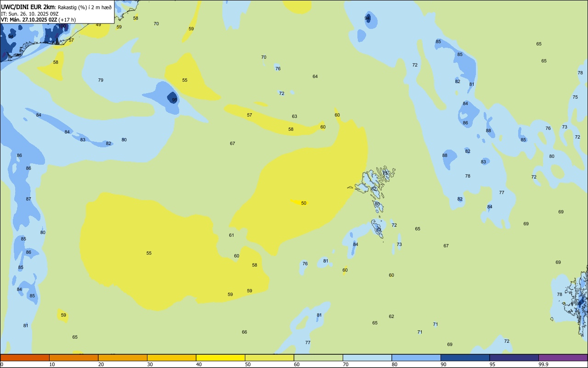Select the VT: Mán. 27.10.2025 02Z line
The width and height of the screenshot is (588, 368).
pos(29,20)
